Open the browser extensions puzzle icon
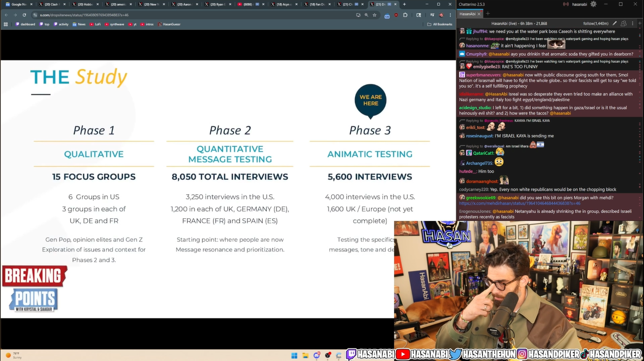Image resolution: width=644 pixels, height=361 pixels. pos(405,15)
